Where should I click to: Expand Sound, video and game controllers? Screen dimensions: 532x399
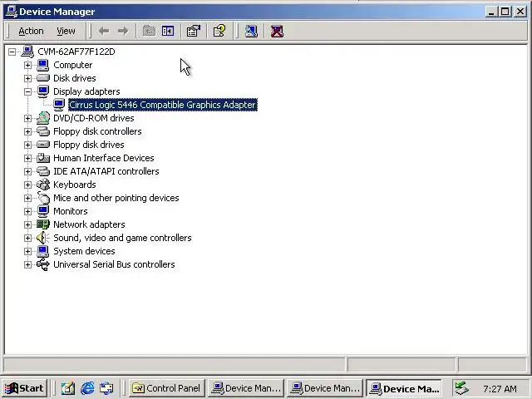[27, 239]
